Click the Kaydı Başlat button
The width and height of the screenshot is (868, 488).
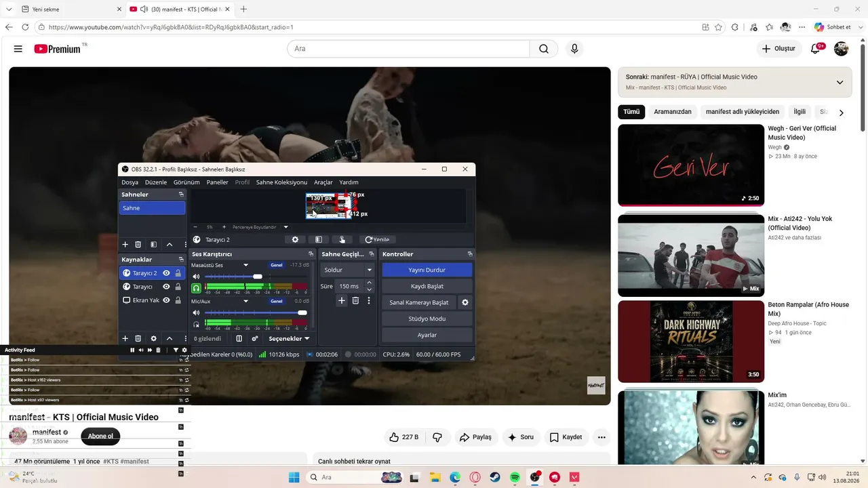pos(427,286)
